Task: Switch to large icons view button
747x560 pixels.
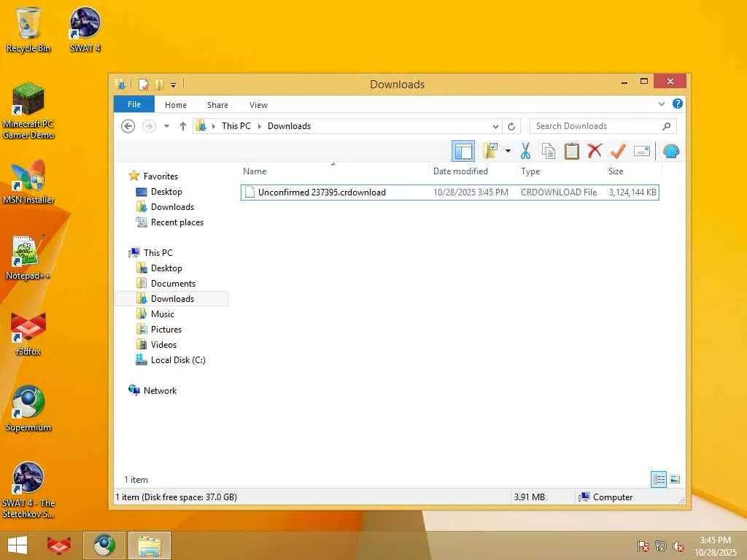Action: 675,479
